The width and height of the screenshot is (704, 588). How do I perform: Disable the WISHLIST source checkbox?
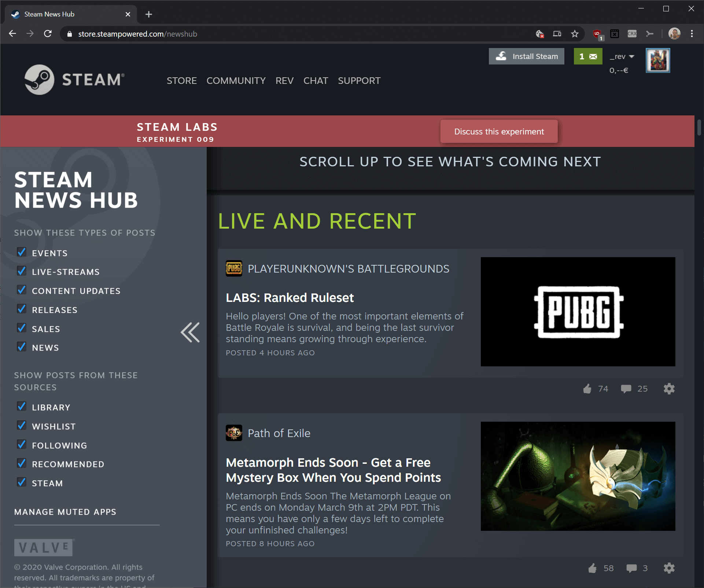(x=21, y=425)
